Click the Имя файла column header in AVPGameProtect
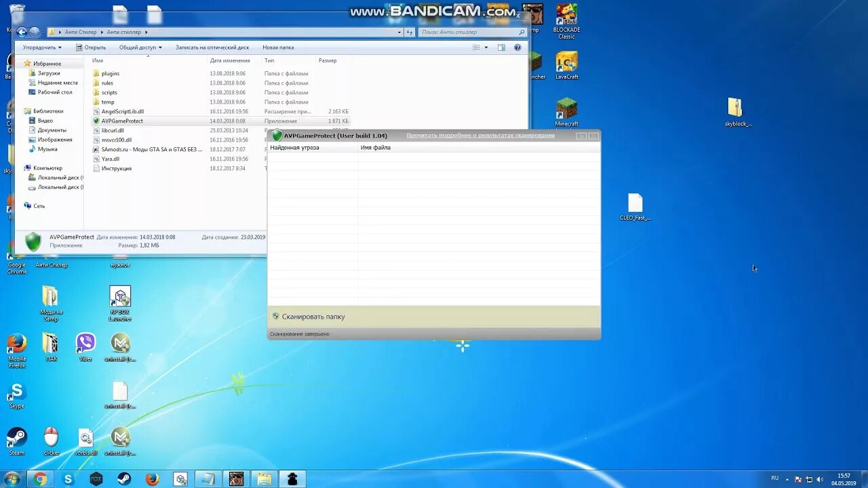868x488 pixels. [x=375, y=147]
